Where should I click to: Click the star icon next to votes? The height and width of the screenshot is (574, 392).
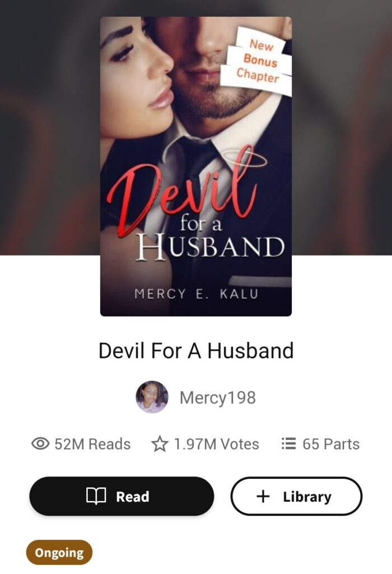[x=160, y=444]
